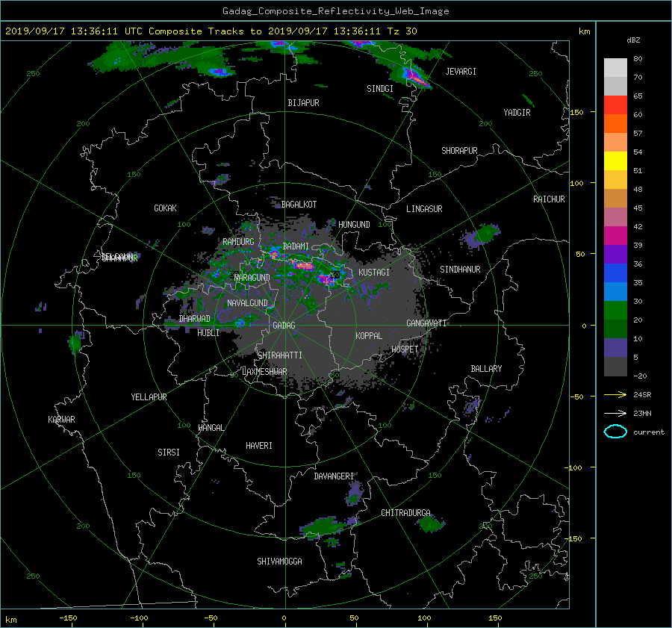Click the BALLARY city label
Screen dimensions: 672x628
click(x=486, y=369)
